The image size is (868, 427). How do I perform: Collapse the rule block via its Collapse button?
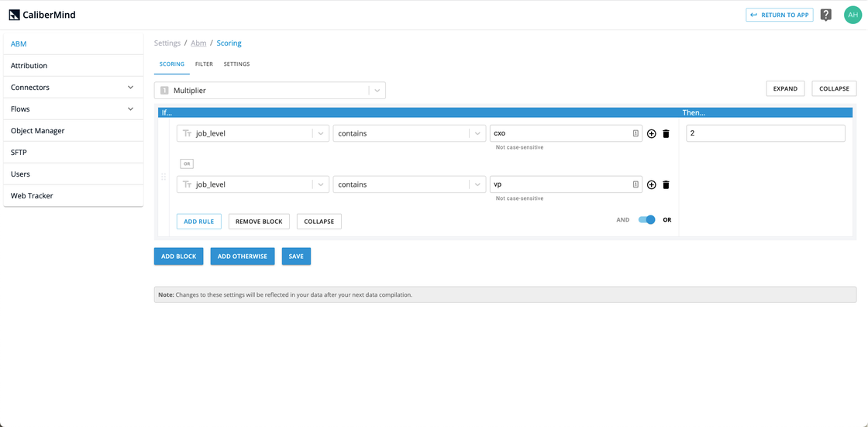click(x=319, y=222)
